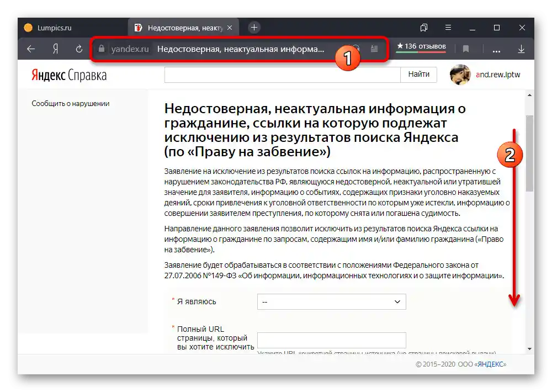Image resolution: width=552 pixels, height=392 pixels.
Task: Click the scrollbar down arrow
Action: tap(529, 349)
